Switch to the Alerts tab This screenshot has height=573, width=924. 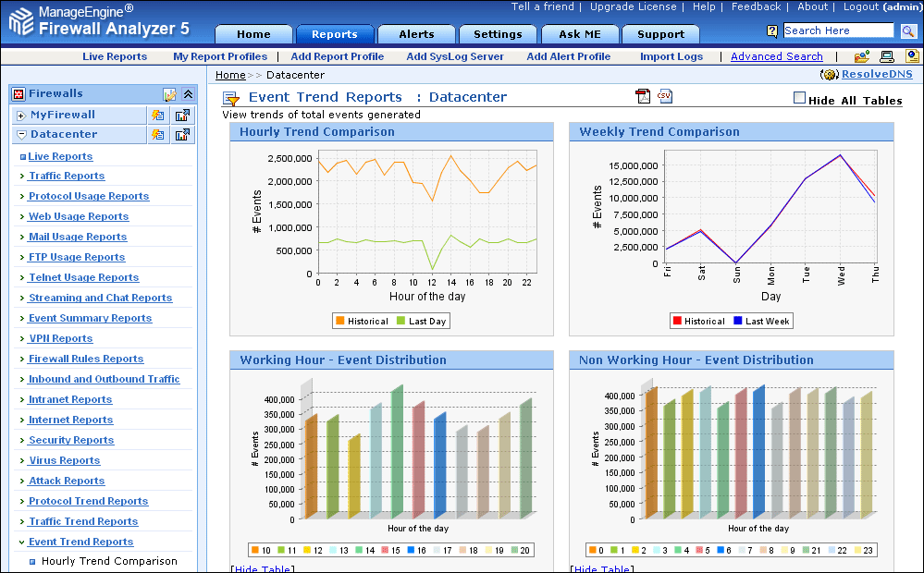coord(416,34)
